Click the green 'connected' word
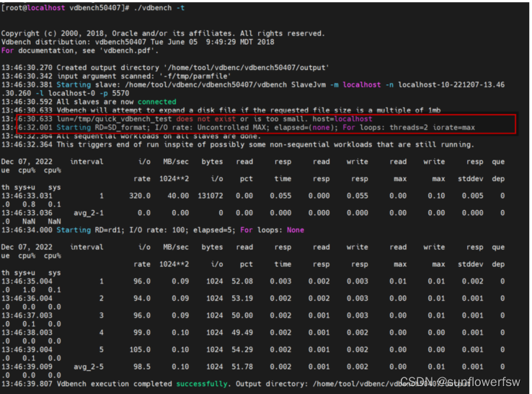 click(156, 102)
